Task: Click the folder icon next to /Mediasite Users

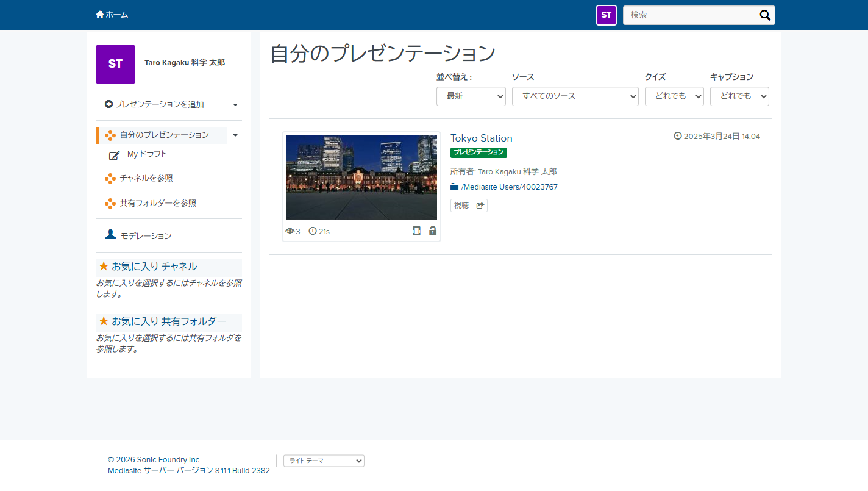Action: (x=454, y=187)
